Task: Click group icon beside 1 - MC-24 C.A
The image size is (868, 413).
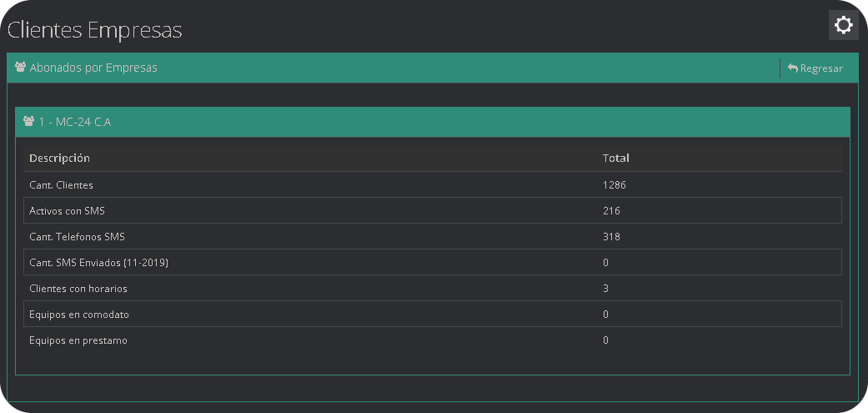Action: coord(29,122)
